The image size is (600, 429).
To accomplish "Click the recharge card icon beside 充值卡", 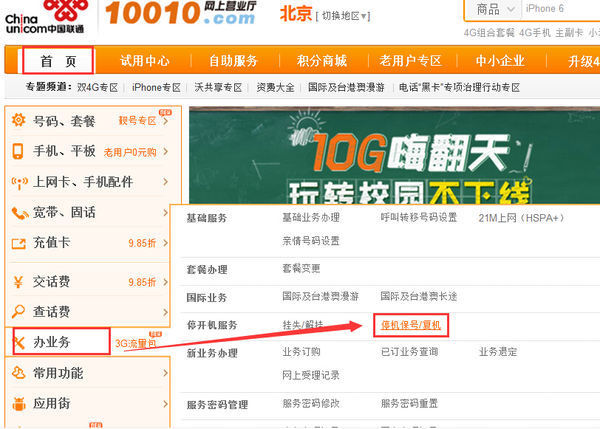I will (x=18, y=243).
